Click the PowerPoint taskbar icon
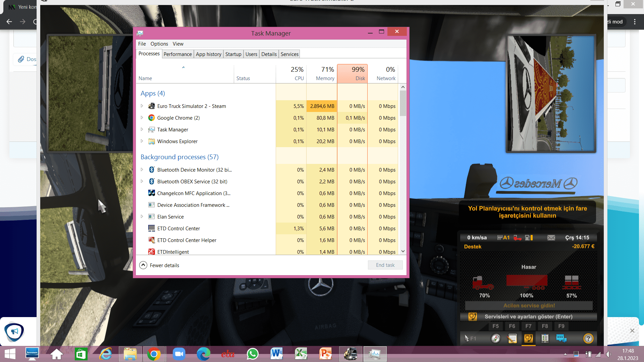This screenshot has width=644, height=362. 325,354
